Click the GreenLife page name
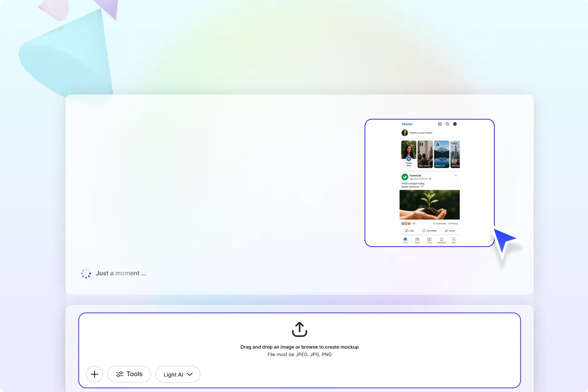This screenshot has width=588, height=392. coord(416,175)
